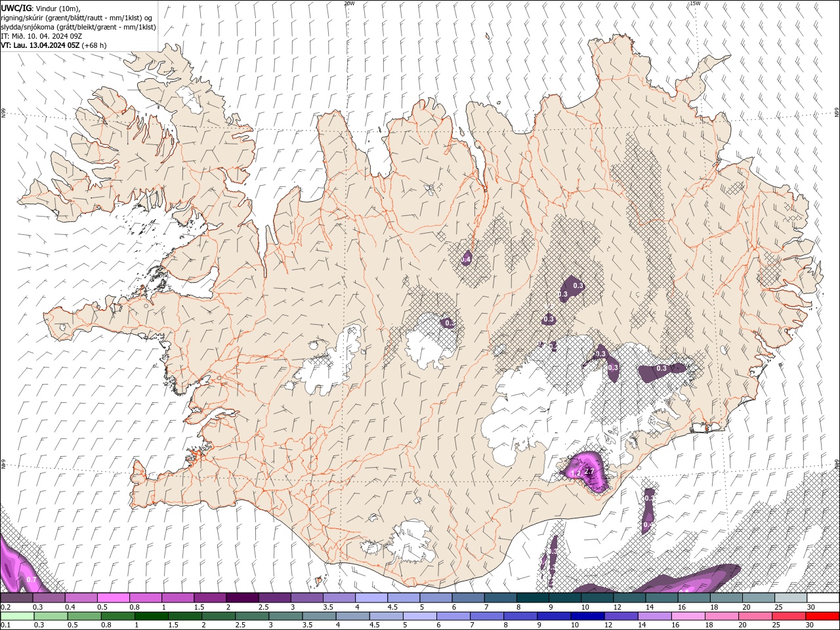Screen dimensions: 840x630
Task: Click the '0.7' value in the bottom-left pink area
Action: pos(31,580)
